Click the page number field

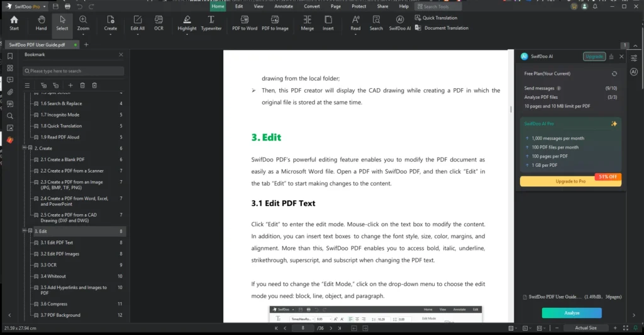tap(303, 329)
